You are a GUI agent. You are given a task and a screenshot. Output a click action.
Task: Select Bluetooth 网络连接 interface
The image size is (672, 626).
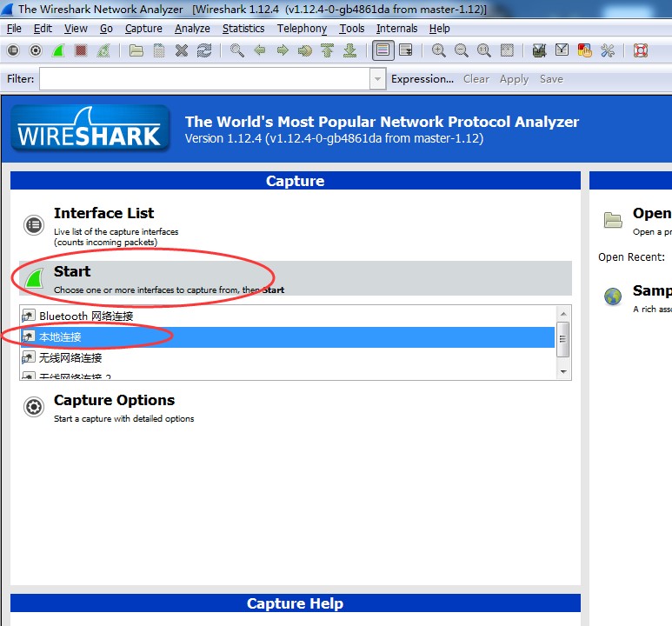[x=287, y=316]
